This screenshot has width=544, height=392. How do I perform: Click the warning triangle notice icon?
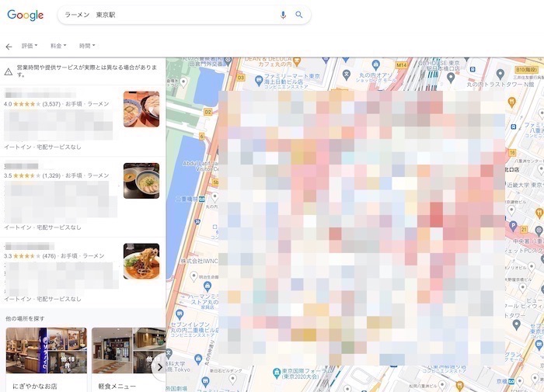pos(9,71)
